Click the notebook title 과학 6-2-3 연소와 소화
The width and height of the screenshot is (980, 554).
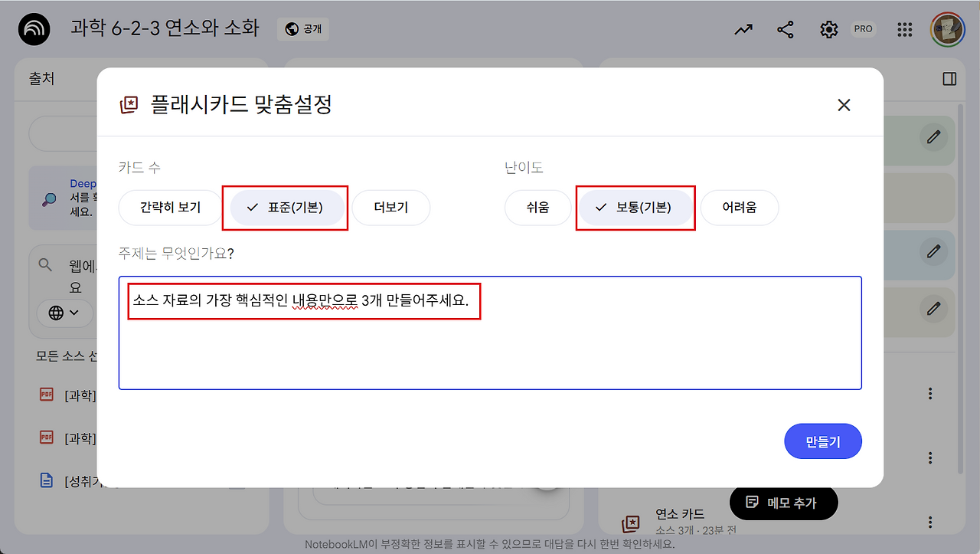pyautogui.click(x=165, y=29)
